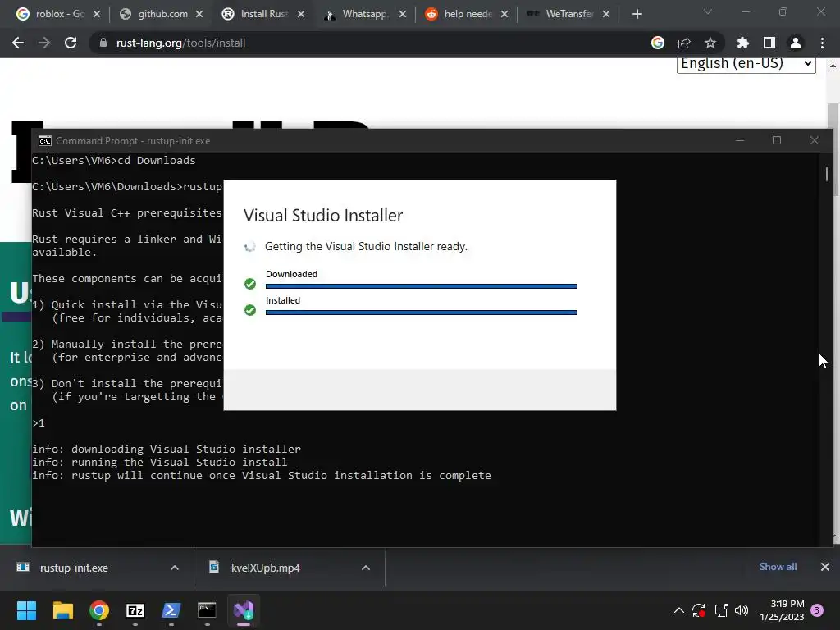Click the Visual Studio Installer heading
Viewport: 840px width, 630px height.
click(x=323, y=216)
